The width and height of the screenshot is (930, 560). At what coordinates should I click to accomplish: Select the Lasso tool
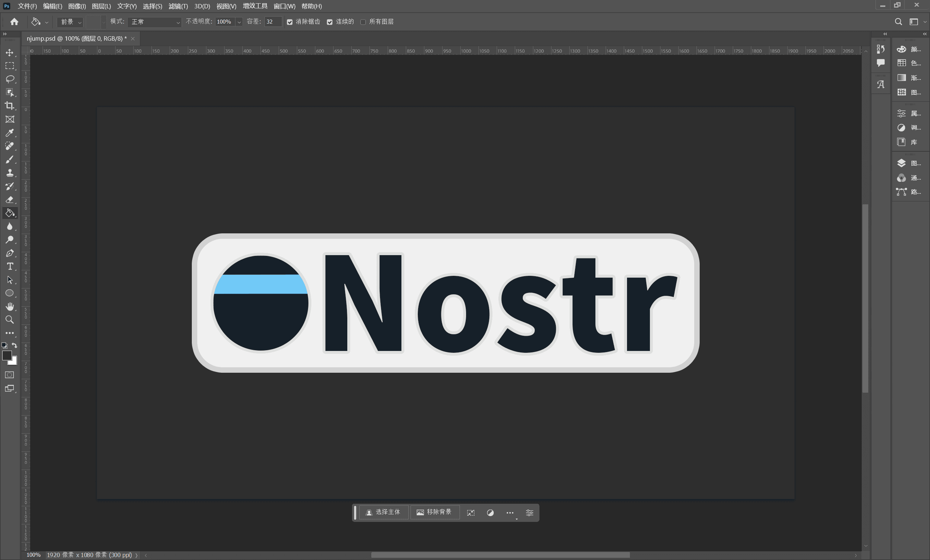pos(10,79)
